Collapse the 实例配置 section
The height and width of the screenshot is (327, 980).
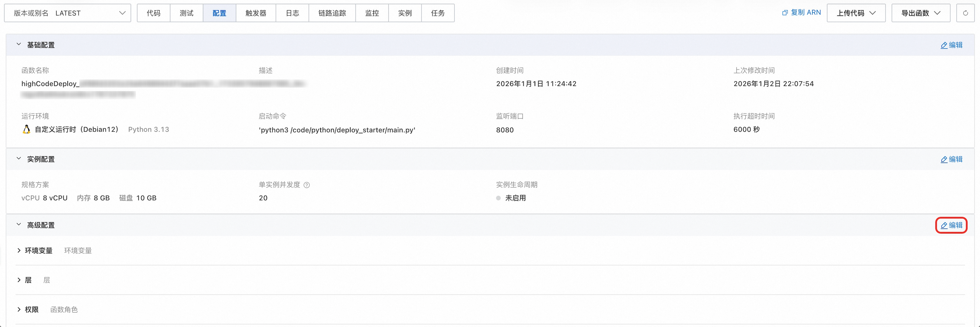click(19, 159)
